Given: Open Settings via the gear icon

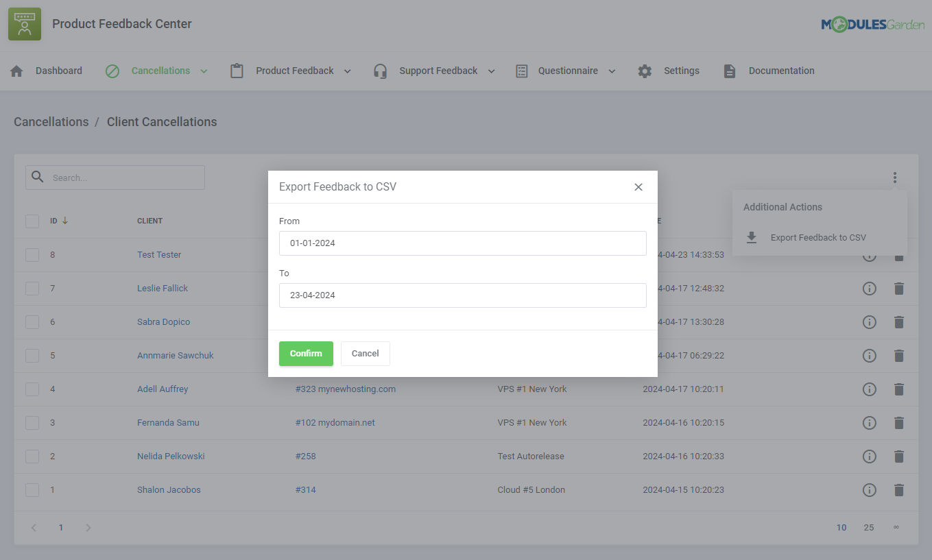Looking at the screenshot, I should coord(644,70).
